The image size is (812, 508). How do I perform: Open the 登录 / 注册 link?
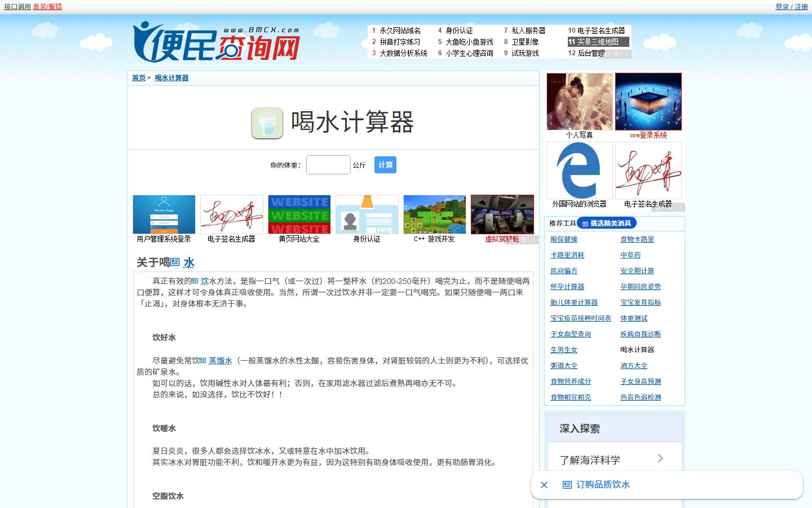pos(792,7)
